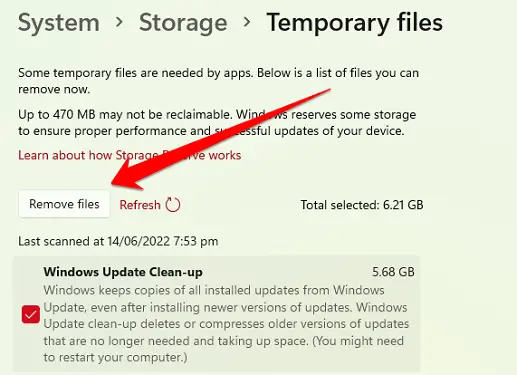Click the Remove files button
This screenshot has height=375, width=517.
[64, 204]
